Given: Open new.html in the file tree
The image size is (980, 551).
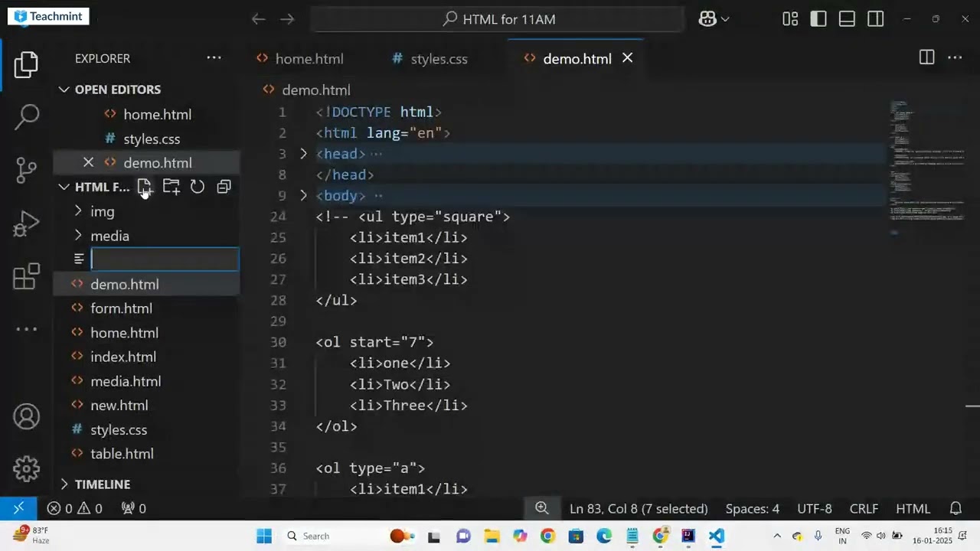Looking at the screenshot, I should [x=119, y=406].
